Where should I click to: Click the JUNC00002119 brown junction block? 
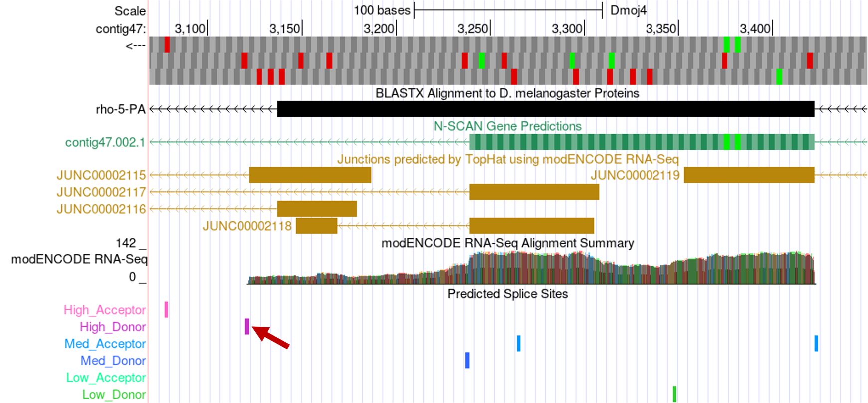point(749,175)
